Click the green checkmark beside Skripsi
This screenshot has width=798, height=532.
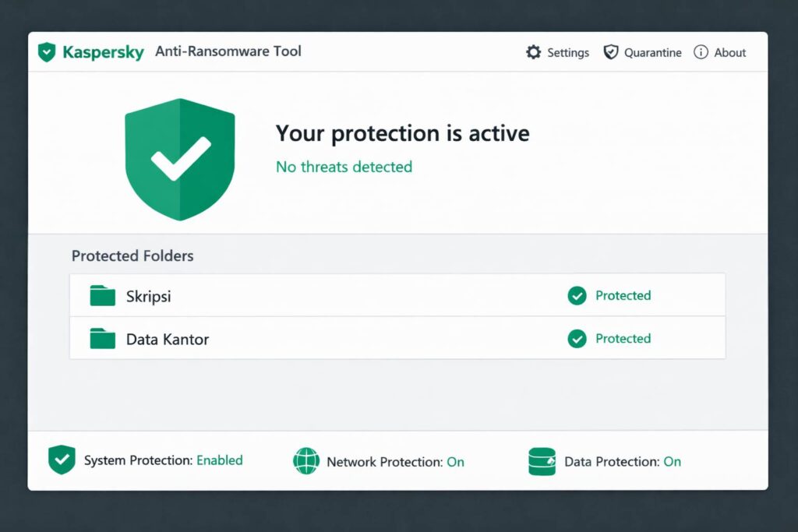click(x=577, y=296)
